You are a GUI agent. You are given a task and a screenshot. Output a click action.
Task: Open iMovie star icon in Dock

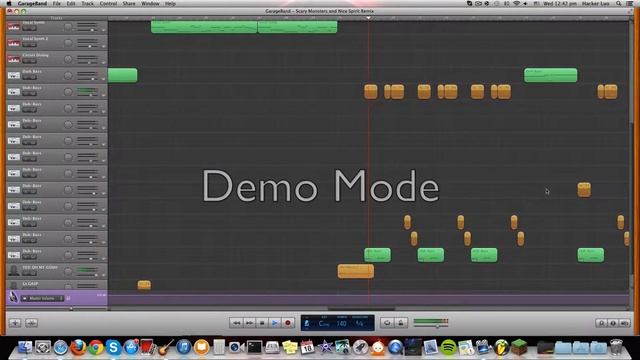(325, 347)
